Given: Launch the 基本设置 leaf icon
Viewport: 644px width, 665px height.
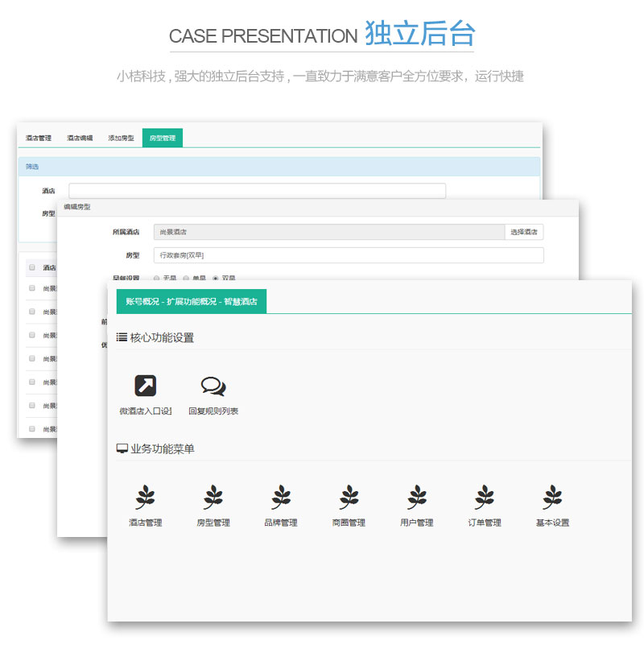Looking at the screenshot, I should tap(552, 498).
